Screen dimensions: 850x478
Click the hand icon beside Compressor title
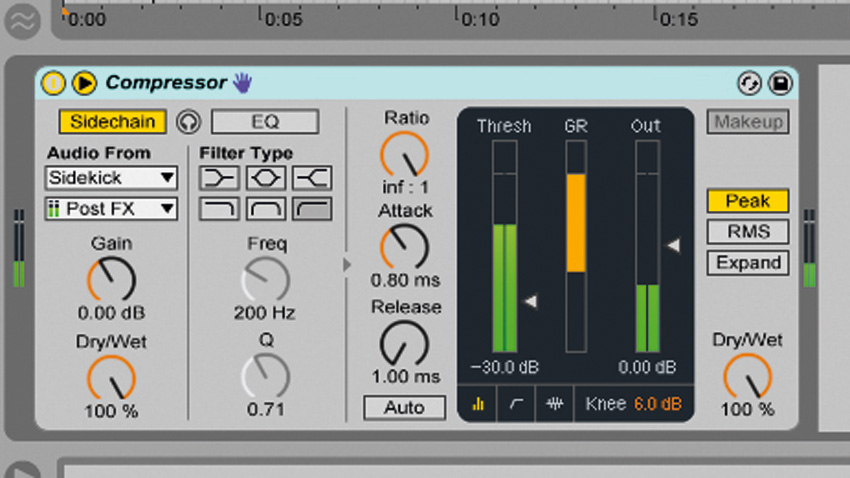click(x=243, y=83)
